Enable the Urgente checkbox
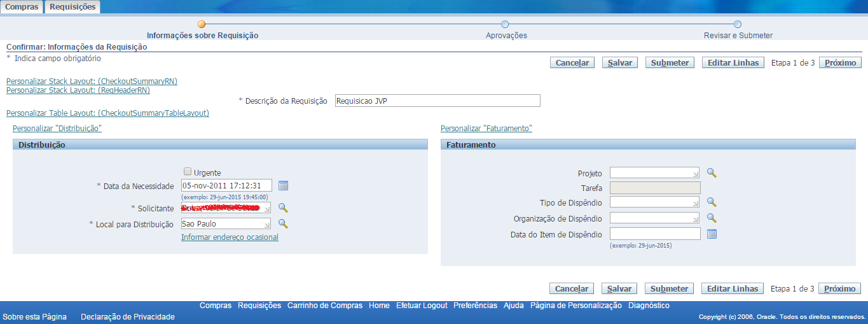 click(x=188, y=171)
